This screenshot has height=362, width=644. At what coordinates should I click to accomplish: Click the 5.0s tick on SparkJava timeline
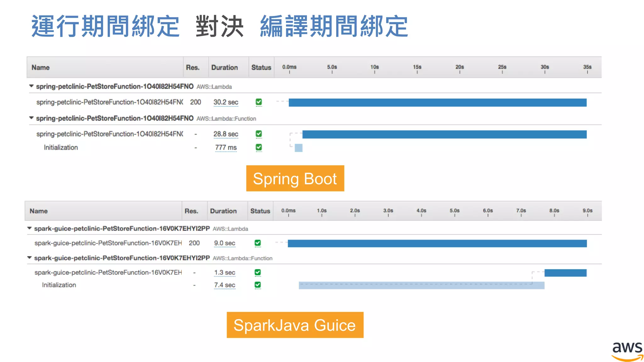click(x=454, y=211)
